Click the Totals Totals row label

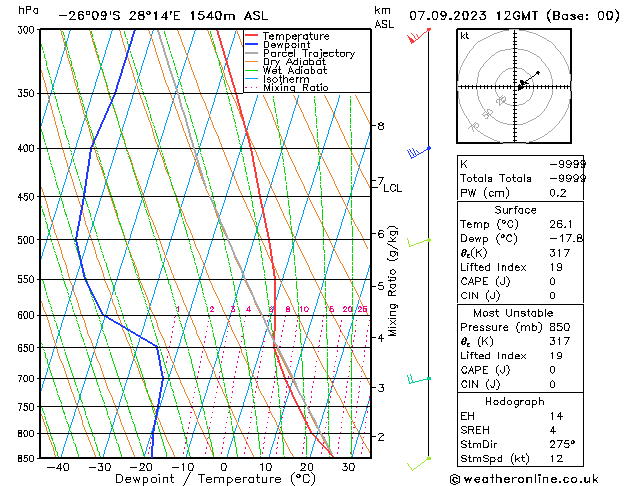tap(496, 178)
